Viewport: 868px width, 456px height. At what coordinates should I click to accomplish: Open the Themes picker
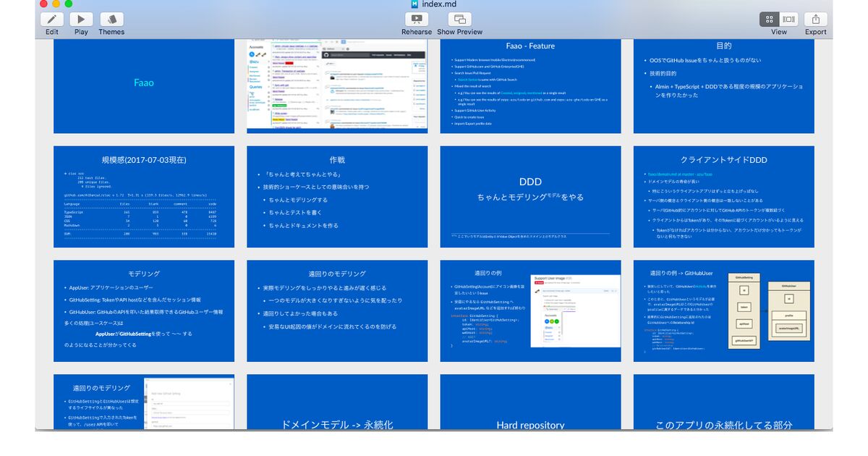111,20
